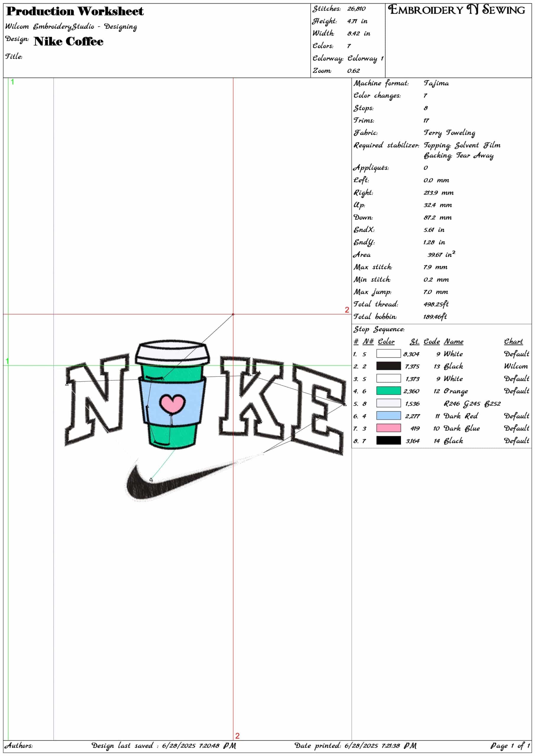Click the 'Page 1 of 1' text
Viewport: 535px width, 756px height.
[x=510, y=745]
